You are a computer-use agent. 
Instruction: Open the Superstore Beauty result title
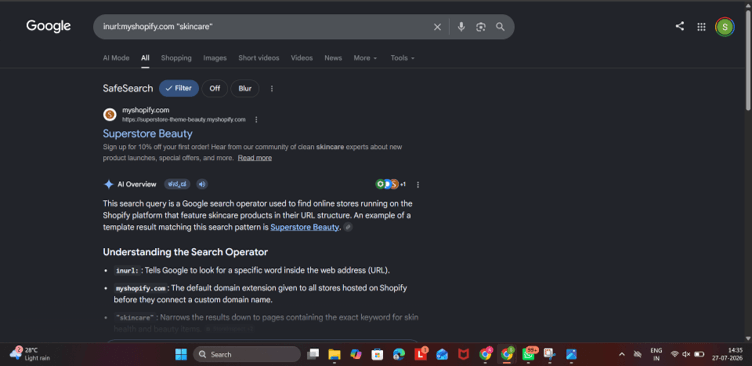(148, 133)
